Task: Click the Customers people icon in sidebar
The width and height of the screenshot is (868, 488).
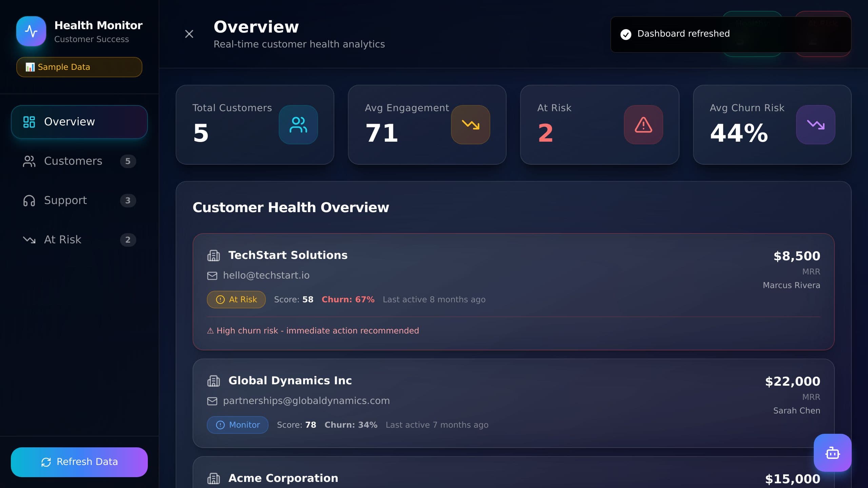Action: click(x=29, y=161)
